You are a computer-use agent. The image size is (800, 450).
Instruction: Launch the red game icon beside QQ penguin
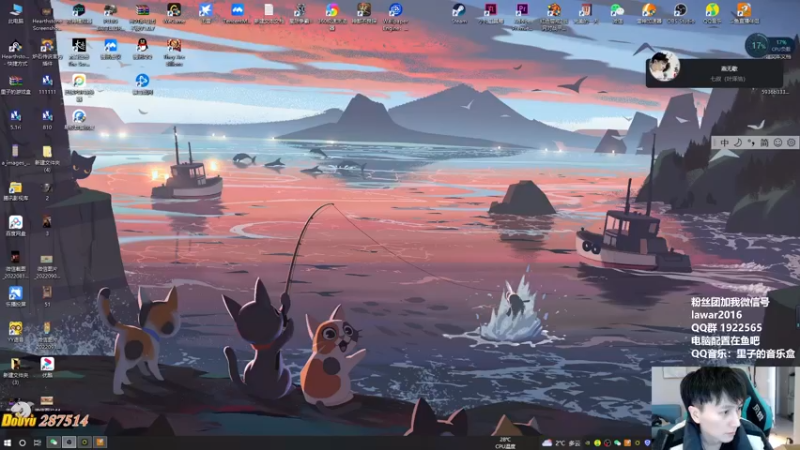(x=174, y=52)
